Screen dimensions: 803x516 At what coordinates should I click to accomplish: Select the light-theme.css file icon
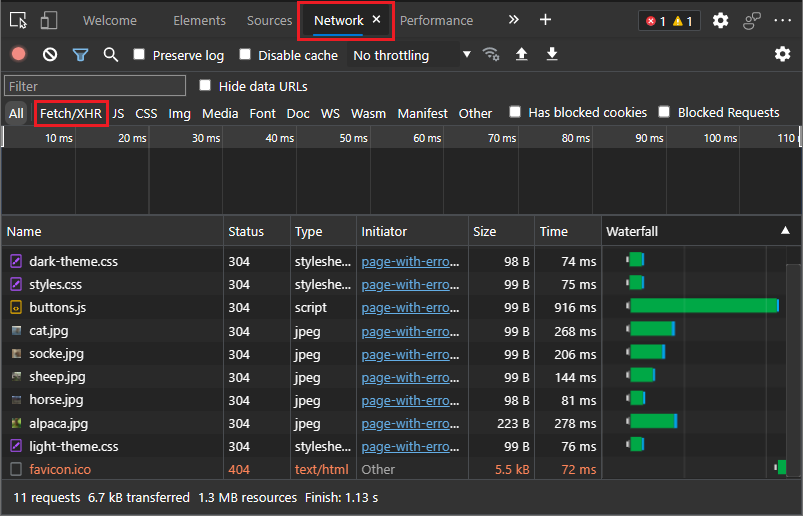(x=16, y=446)
